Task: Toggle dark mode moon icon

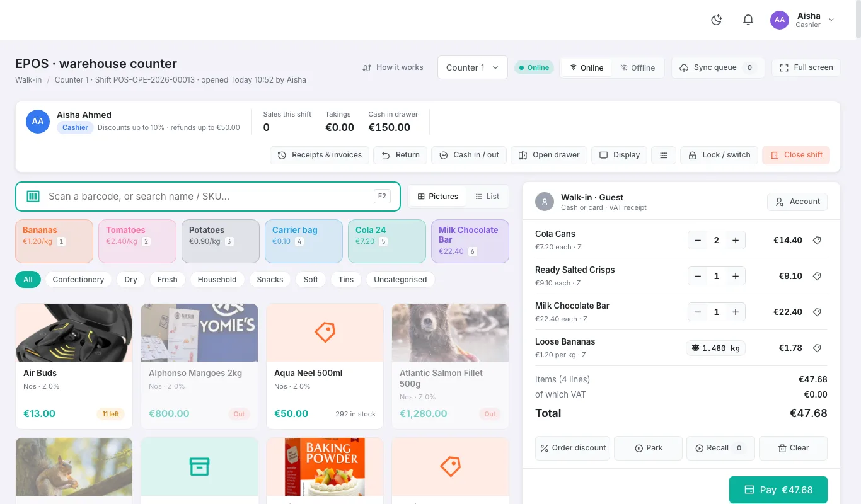Action: pyautogui.click(x=716, y=20)
